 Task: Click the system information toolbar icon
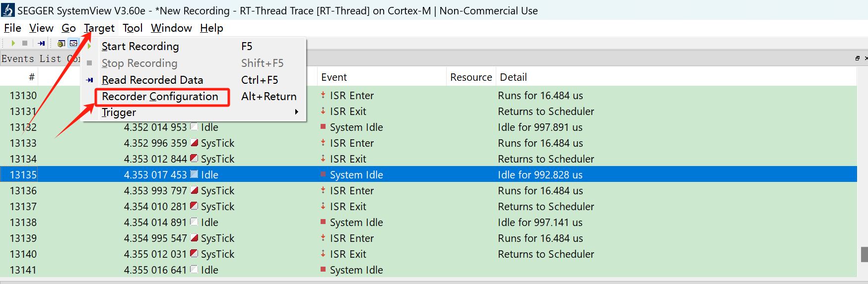[61, 44]
